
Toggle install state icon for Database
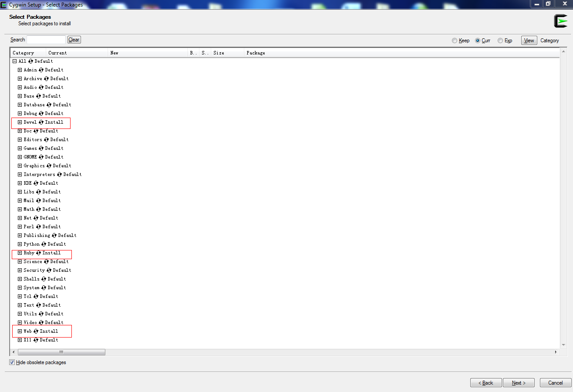point(49,105)
